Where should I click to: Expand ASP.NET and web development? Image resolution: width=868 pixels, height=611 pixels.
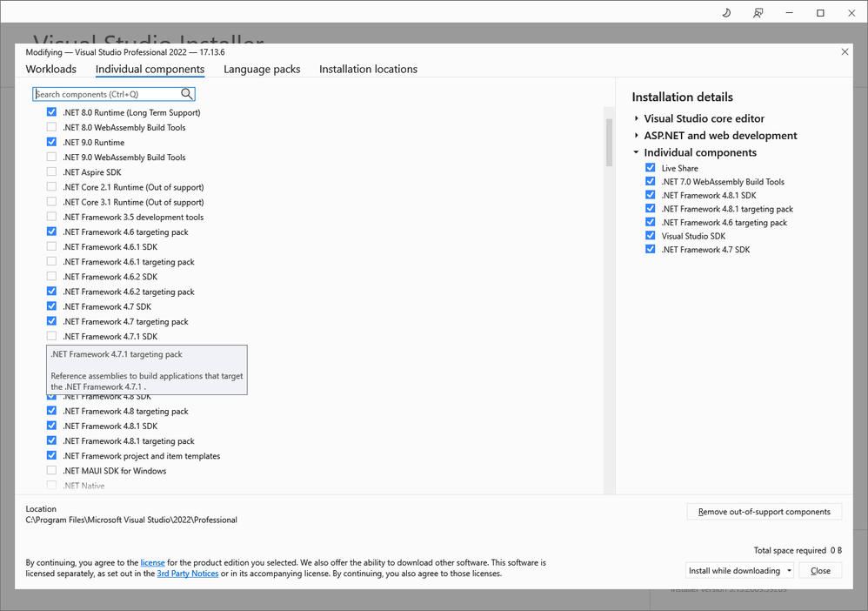point(637,136)
